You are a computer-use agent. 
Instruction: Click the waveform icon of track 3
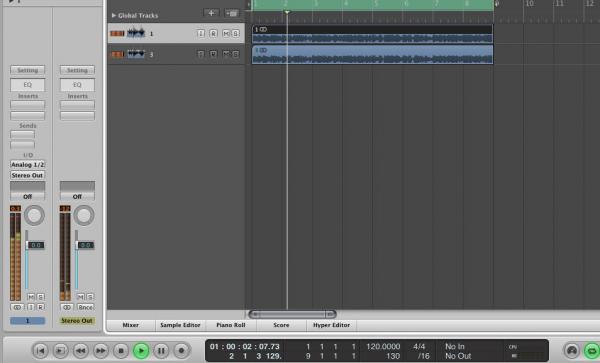tap(136, 54)
